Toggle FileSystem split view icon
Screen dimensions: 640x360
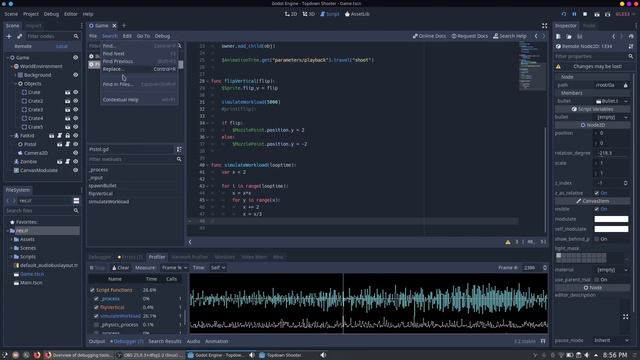[76, 201]
